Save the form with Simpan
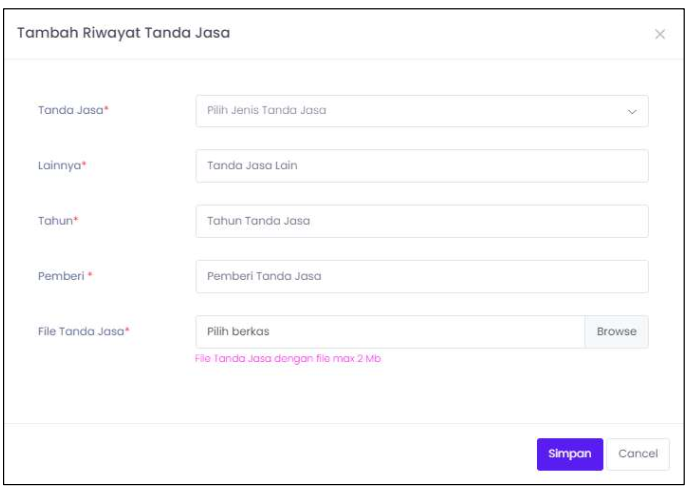The height and width of the screenshot is (492, 691). (x=570, y=453)
